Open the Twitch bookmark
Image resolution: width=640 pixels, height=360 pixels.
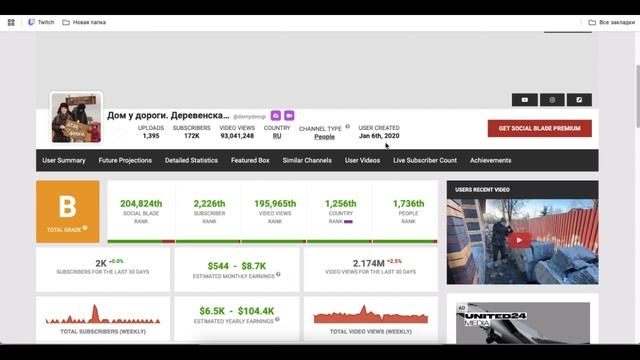click(41, 22)
